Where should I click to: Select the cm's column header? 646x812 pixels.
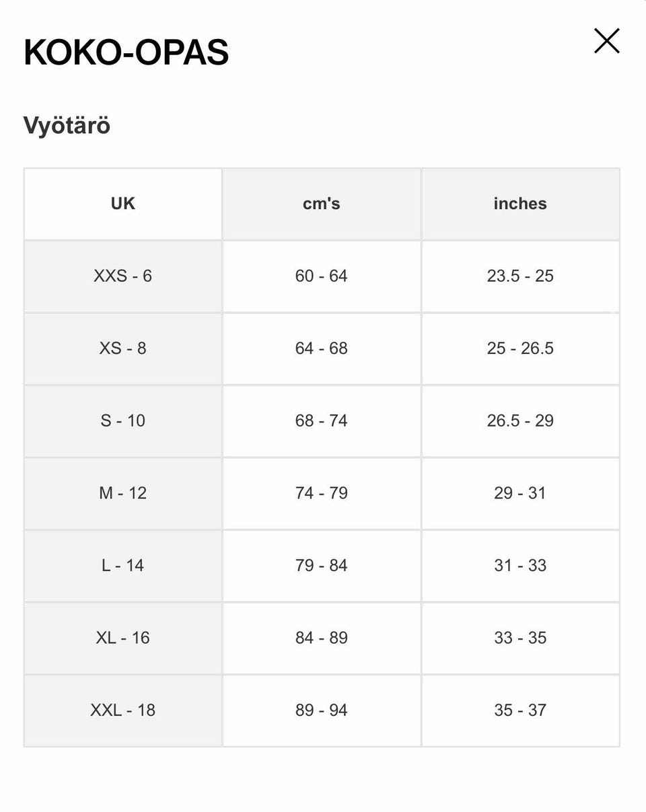322,204
